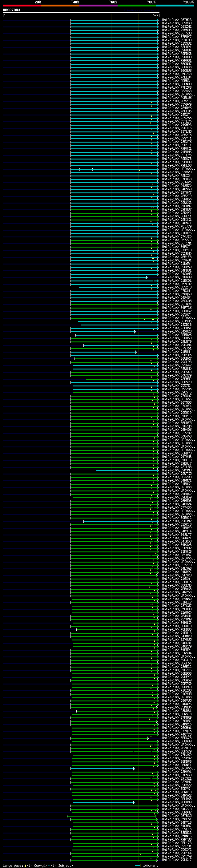
Task: Click the green ~80% identity legend segment
Action: click(137, 6)
